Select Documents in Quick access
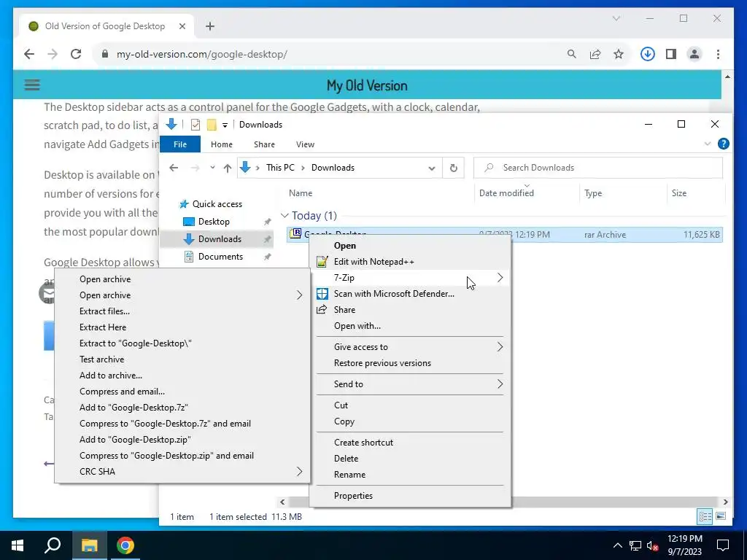This screenshot has height=560, width=747. [x=220, y=257]
